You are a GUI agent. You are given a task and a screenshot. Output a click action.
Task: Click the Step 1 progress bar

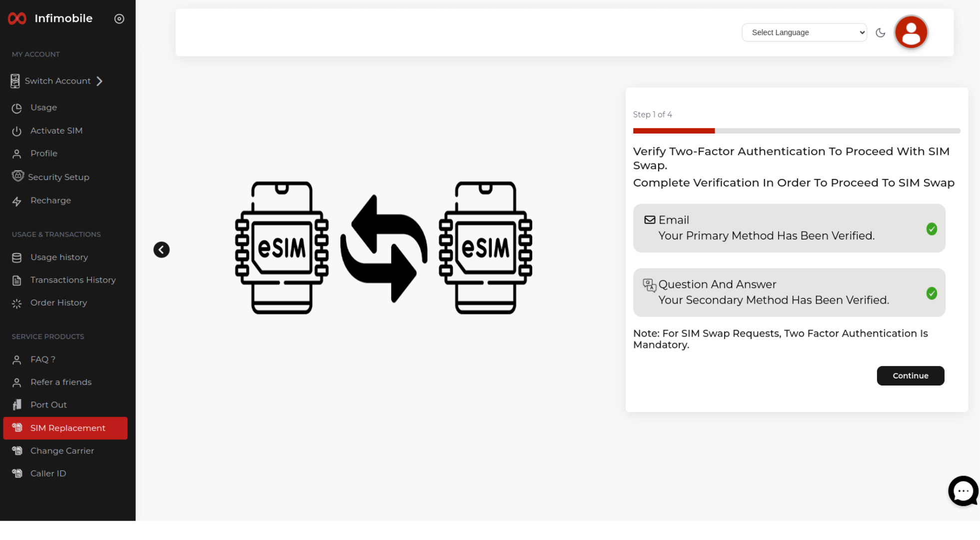click(796, 131)
